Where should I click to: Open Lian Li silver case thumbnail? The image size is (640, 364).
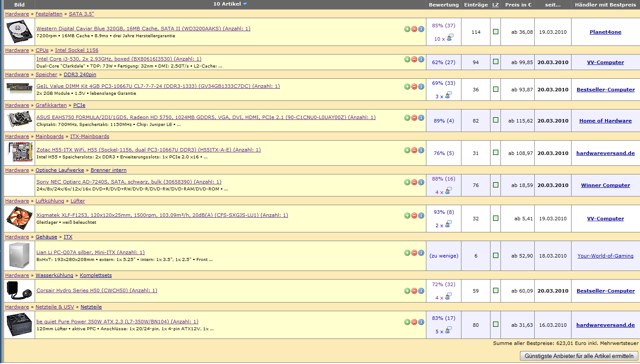click(19, 255)
